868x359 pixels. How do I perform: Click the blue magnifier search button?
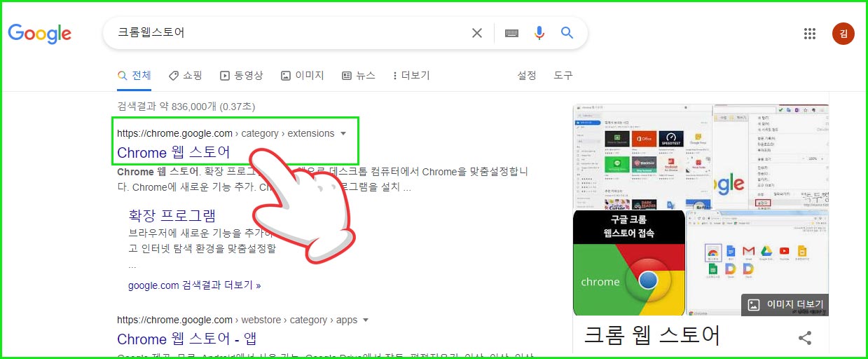click(567, 33)
